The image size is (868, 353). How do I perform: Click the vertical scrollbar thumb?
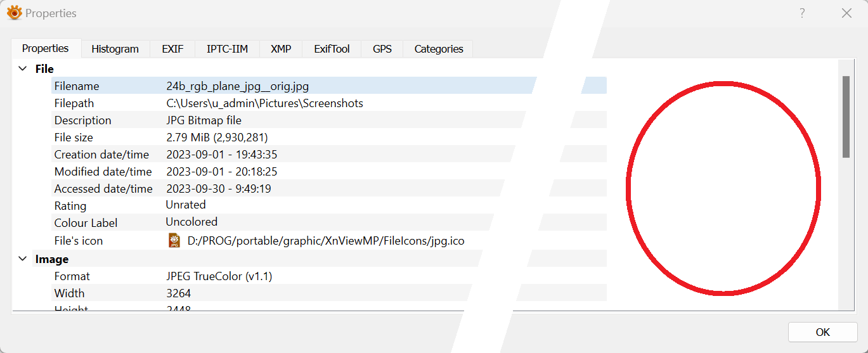846,117
